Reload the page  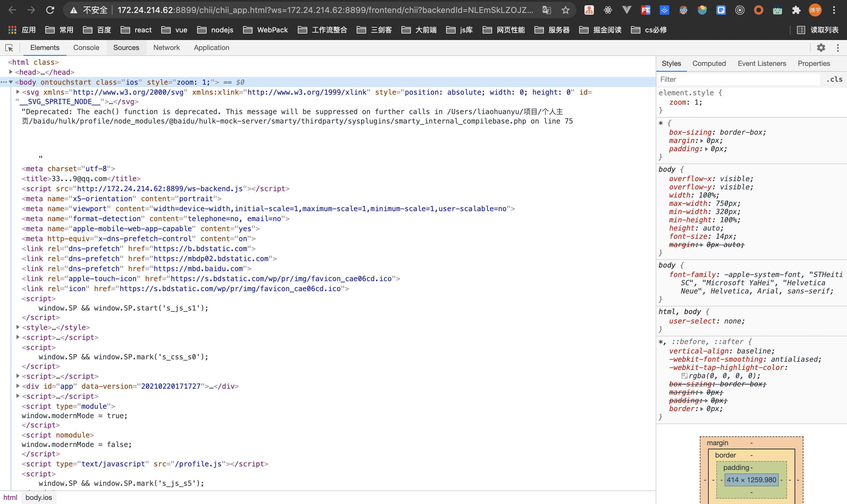pos(50,10)
